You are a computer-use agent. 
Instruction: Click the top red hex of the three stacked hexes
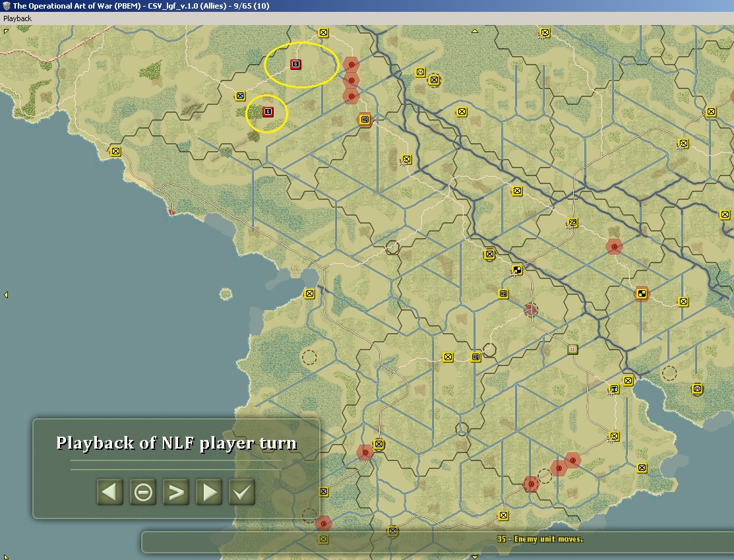click(x=351, y=65)
